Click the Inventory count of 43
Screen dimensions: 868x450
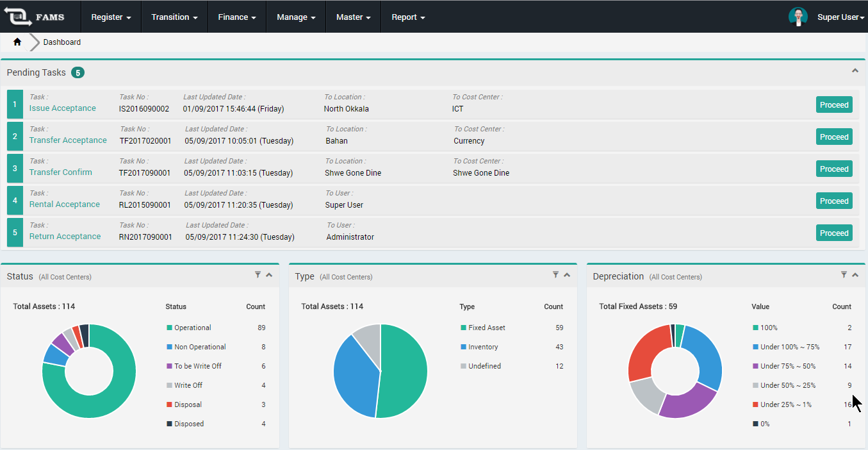[559, 346]
